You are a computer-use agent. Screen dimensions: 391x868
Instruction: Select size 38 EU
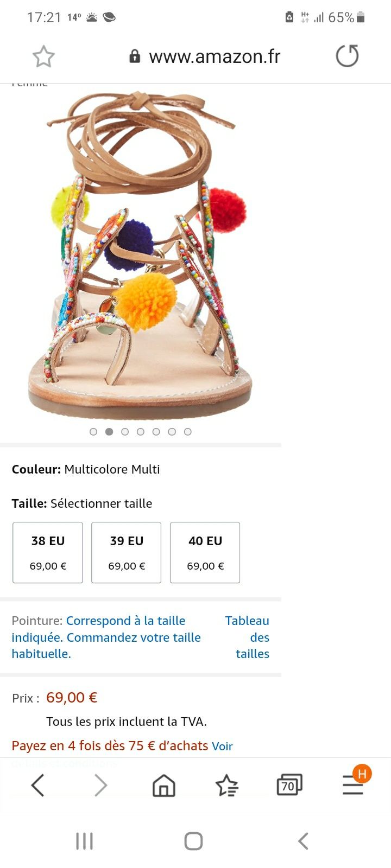pos(48,553)
